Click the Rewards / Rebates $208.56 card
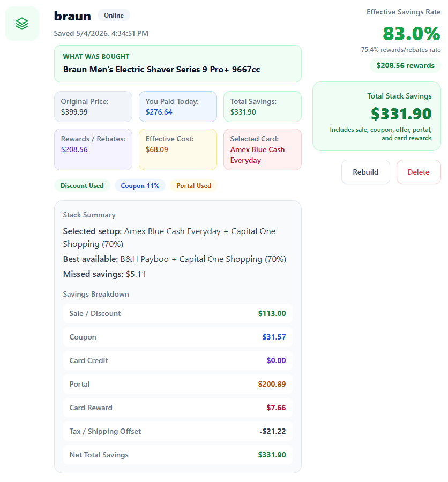The image size is (448, 482). click(x=93, y=149)
